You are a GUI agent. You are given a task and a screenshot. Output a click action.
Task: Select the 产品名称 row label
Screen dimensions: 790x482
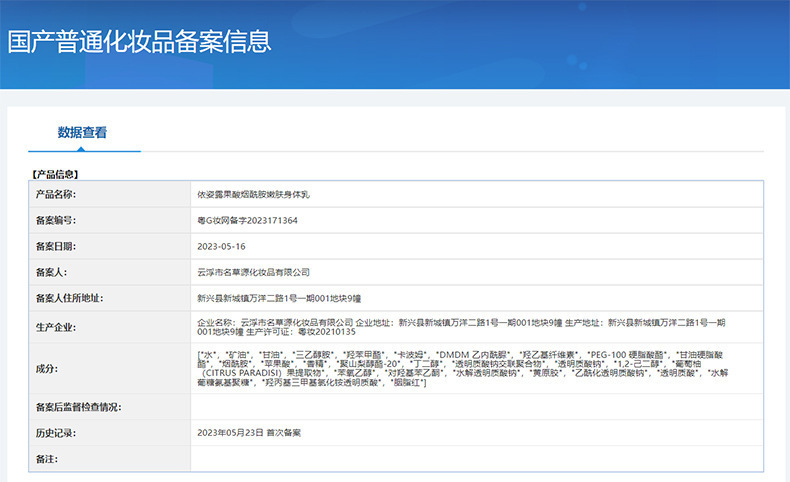click(56, 194)
